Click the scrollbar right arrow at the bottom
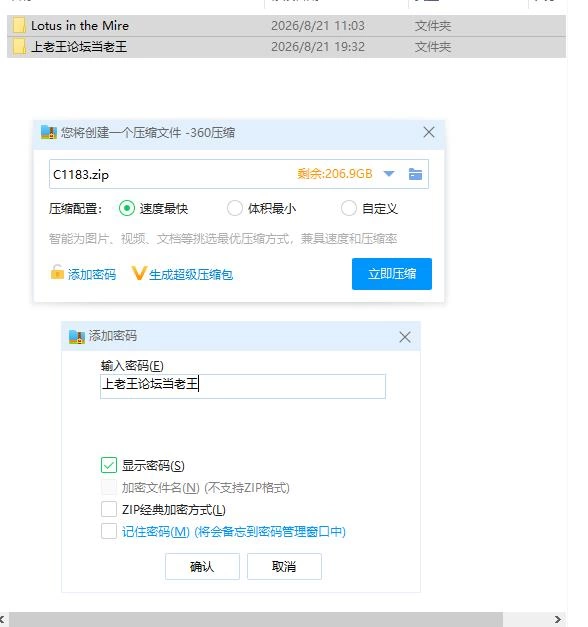Screen dimensions: 588x627 558,619
